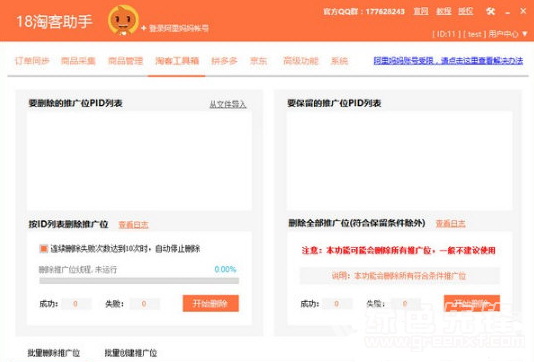
Task: View log for delete-all-promotion-slots section
Action: 450,223
